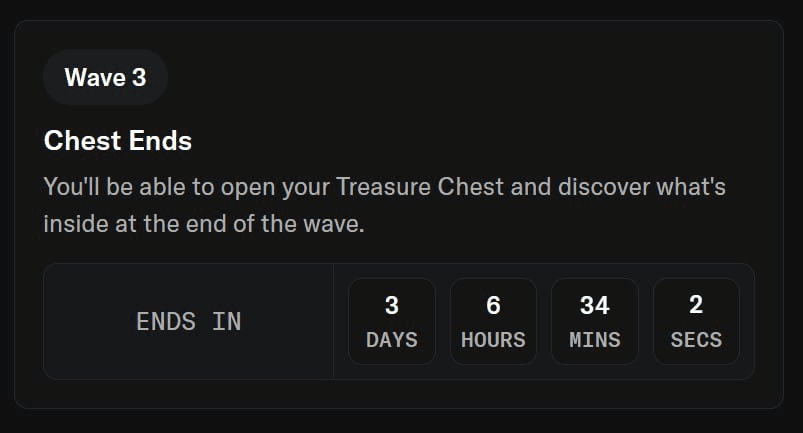
Task: Select the DAYS label
Action: [392, 340]
